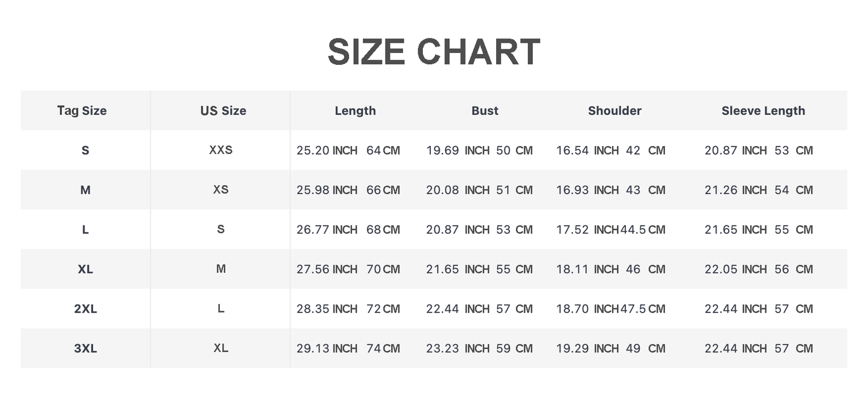868x405 pixels.
Task: Click the 23.23 INCH bust value
Action: (458, 349)
